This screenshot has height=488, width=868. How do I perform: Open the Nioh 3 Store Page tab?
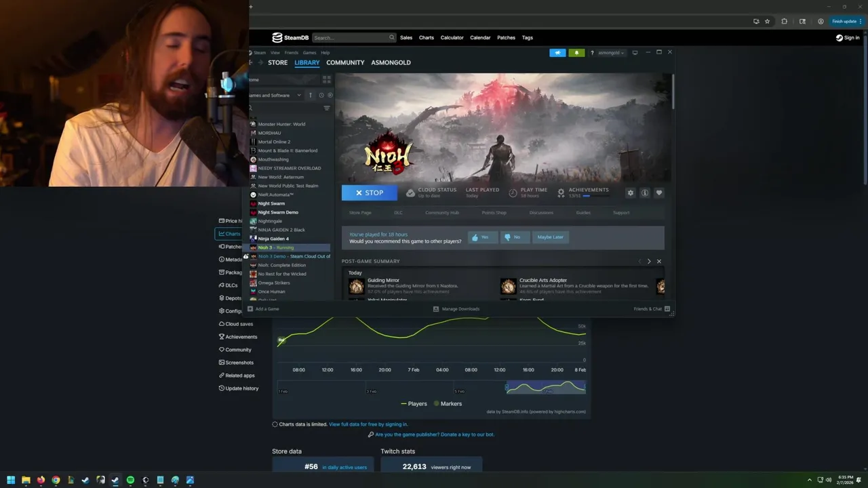coord(360,213)
